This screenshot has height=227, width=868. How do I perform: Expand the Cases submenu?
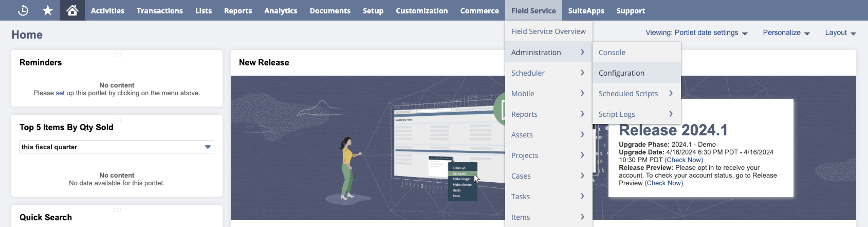click(x=548, y=176)
